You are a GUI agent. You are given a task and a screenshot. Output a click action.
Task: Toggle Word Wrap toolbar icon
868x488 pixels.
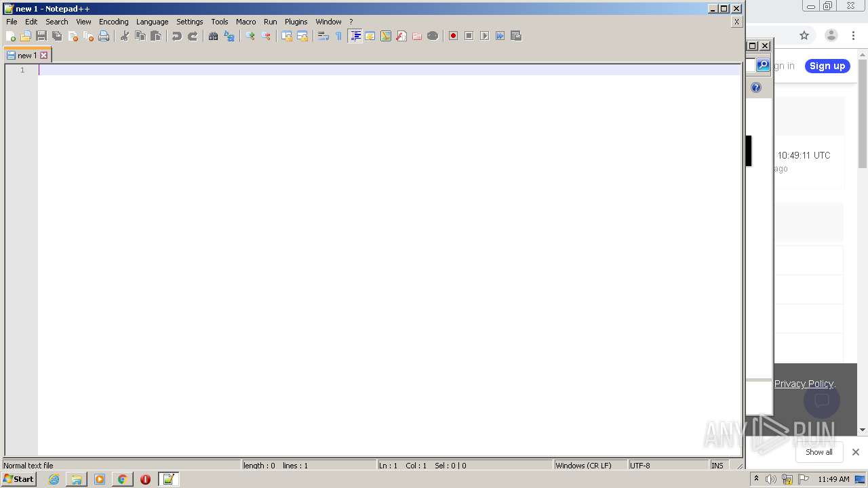click(x=323, y=36)
